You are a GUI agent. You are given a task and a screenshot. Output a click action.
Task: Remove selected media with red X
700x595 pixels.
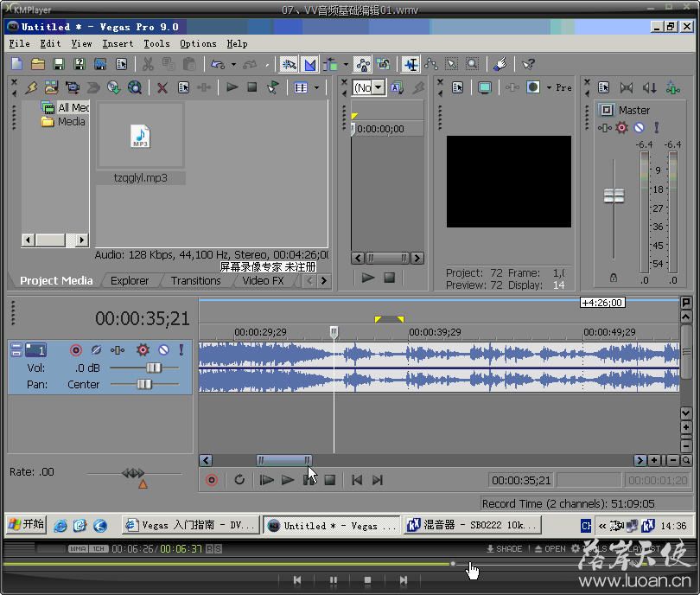(x=162, y=87)
